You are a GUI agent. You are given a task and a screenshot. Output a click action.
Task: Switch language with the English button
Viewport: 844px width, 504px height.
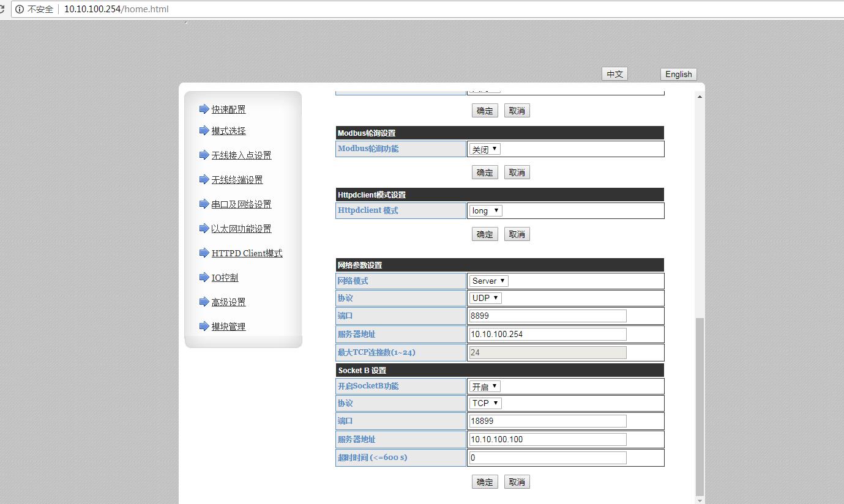678,74
